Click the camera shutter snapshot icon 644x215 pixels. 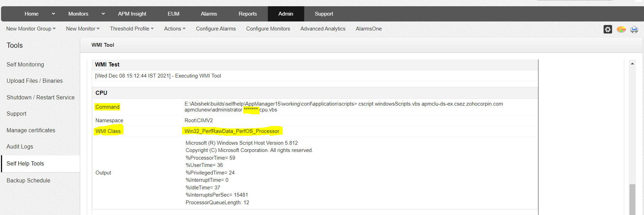[x=608, y=29]
